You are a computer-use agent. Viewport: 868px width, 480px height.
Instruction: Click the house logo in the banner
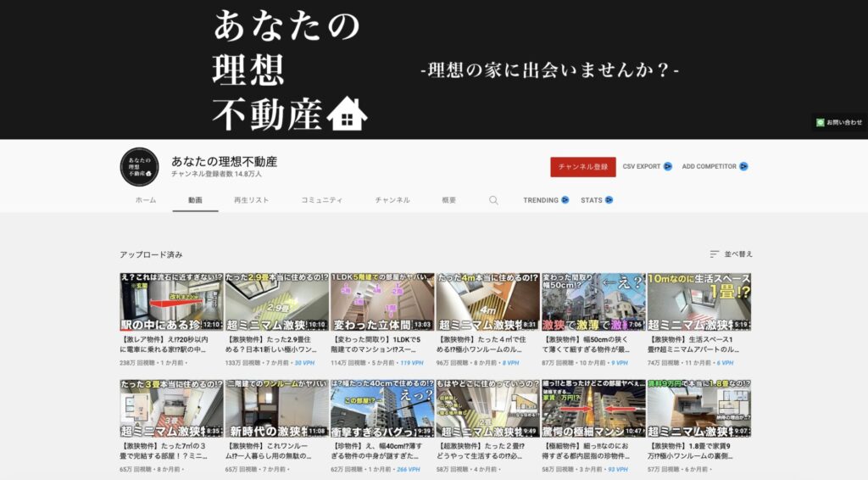[347, 112]
